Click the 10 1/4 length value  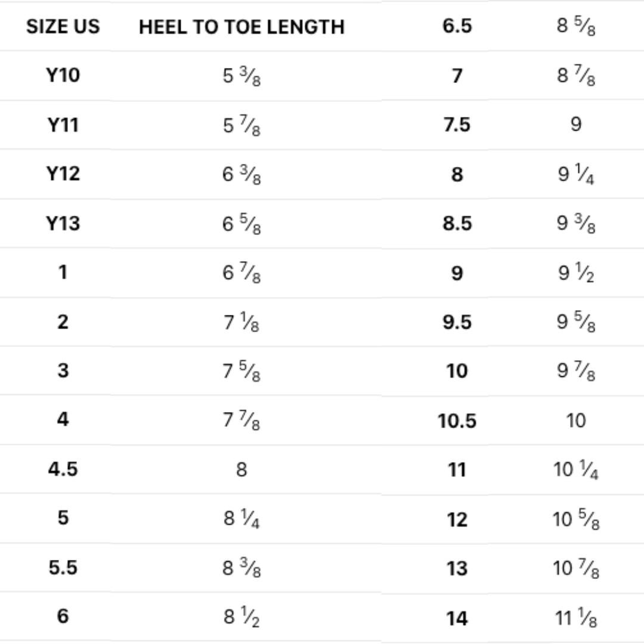click(x=575, y=470)
